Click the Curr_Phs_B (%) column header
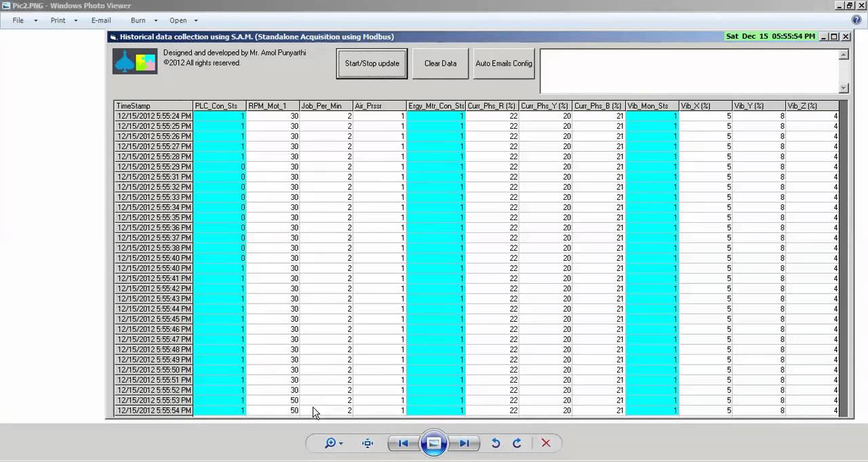Viewport: 868px width, 462px height. [599, 106]
